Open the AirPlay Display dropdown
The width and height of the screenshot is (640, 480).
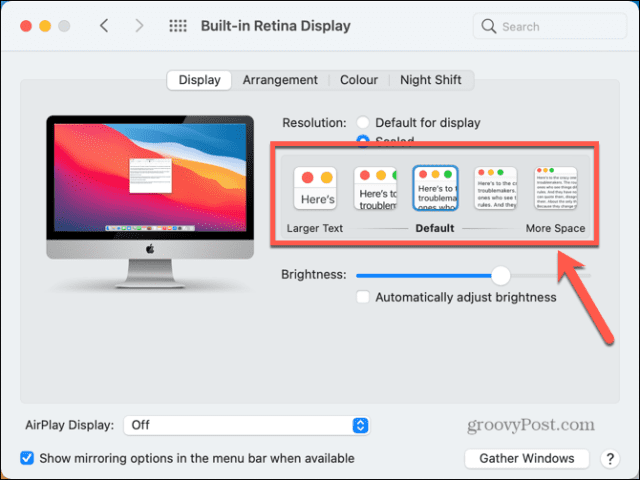click(x=246, y=425)
